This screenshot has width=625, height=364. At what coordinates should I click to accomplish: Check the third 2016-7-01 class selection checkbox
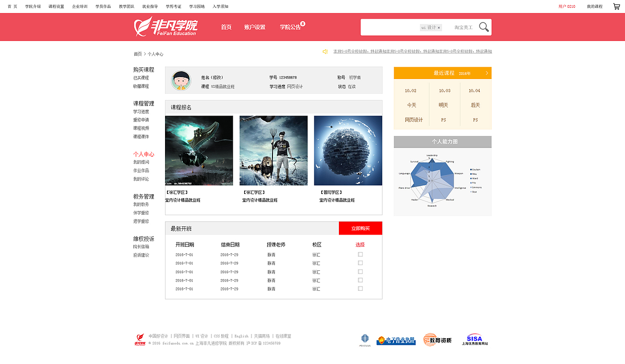pyautogui.click(x=360, y=271)
